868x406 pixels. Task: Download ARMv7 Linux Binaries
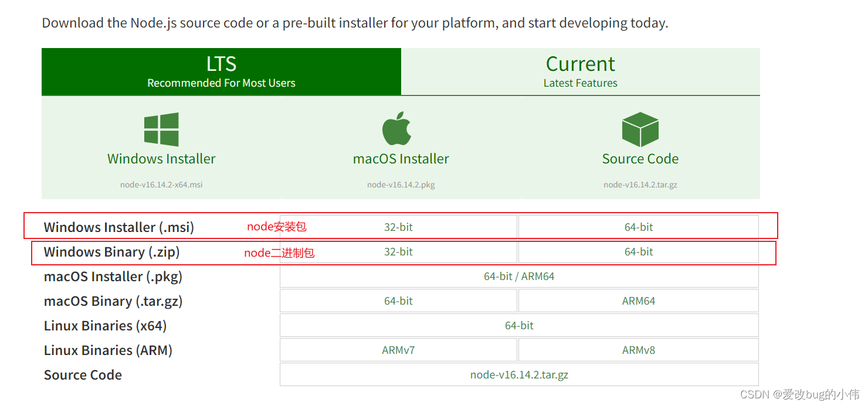[398, 350]
